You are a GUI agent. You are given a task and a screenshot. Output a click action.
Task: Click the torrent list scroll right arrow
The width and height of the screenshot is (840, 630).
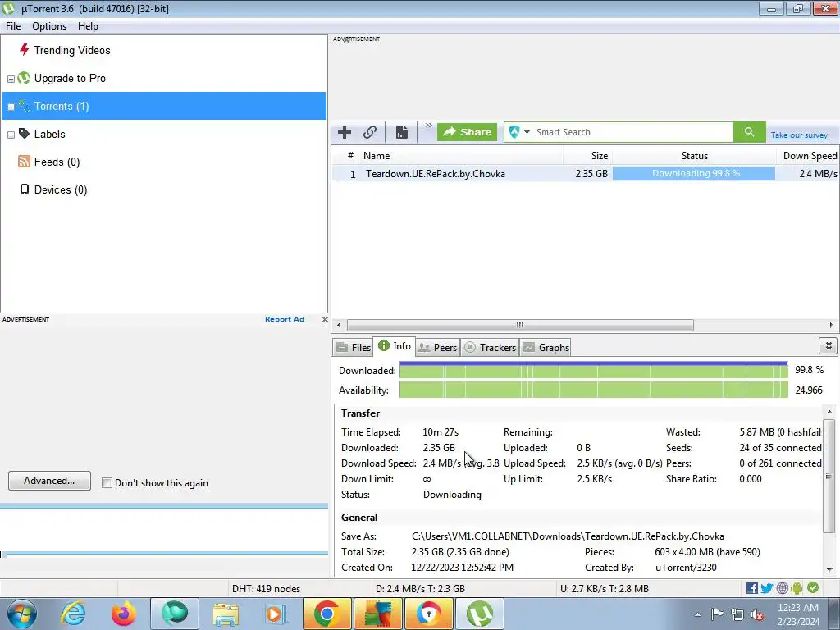pos(831,325)
